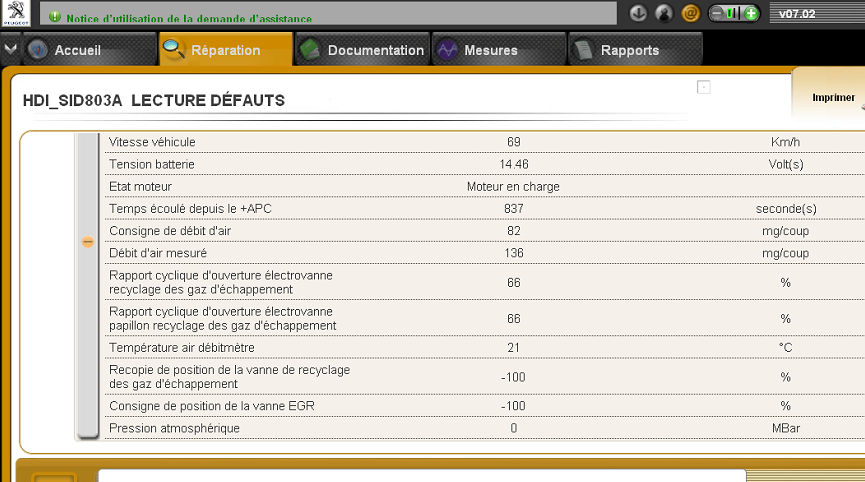865x482 pixels.
Task: Click the Imprimer button
Action: click(x=833, y=98)
